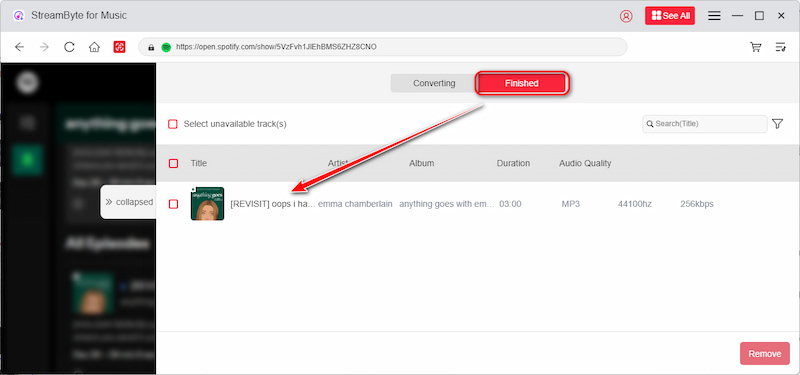Click the See All button

pos(670,16)
